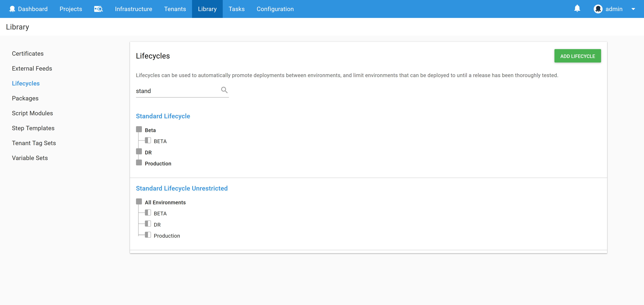
Task: Click the admin avatar icon
Action: (x=598, y=9)
